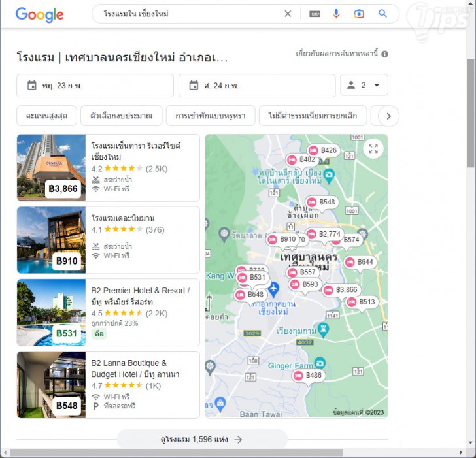476x458 pixels.
Task: Apply the ตัวเลือกงบประมาณ filter chip
Action: coord(121,116)
